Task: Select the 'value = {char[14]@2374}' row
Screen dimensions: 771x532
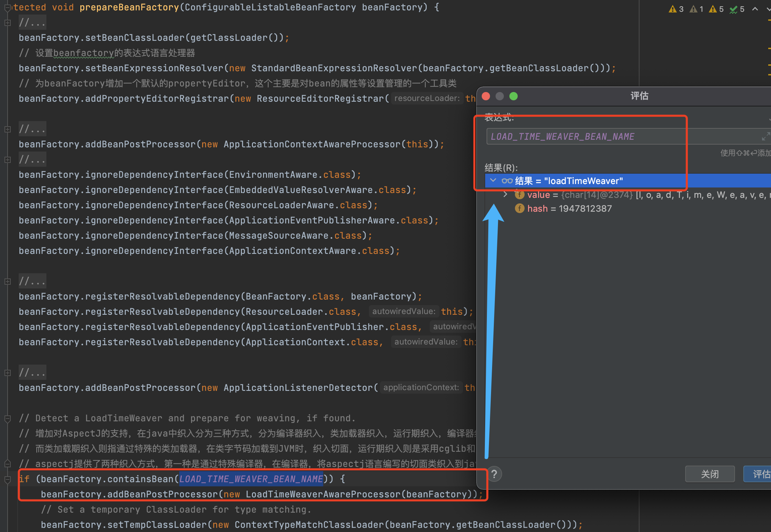Action: [628, 194]
